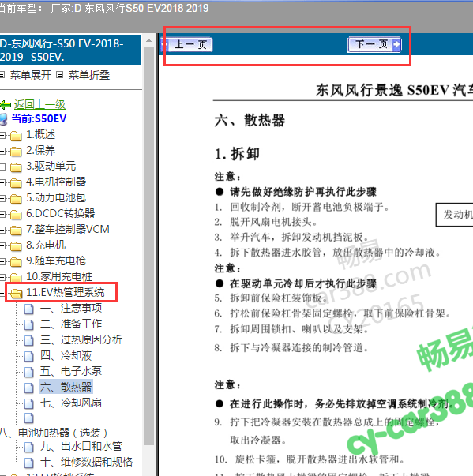Open the 二、准备工作 page

click(71, 324)
